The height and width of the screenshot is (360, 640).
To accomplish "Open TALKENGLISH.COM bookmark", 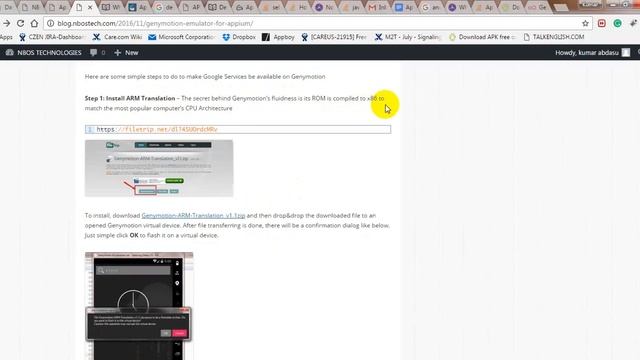I will [553, 37].
